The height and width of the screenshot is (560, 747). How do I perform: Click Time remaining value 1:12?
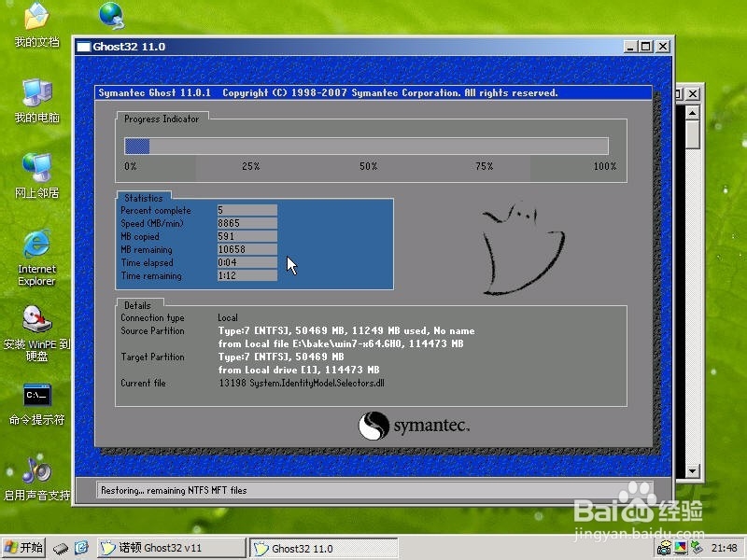coord(247,275)
